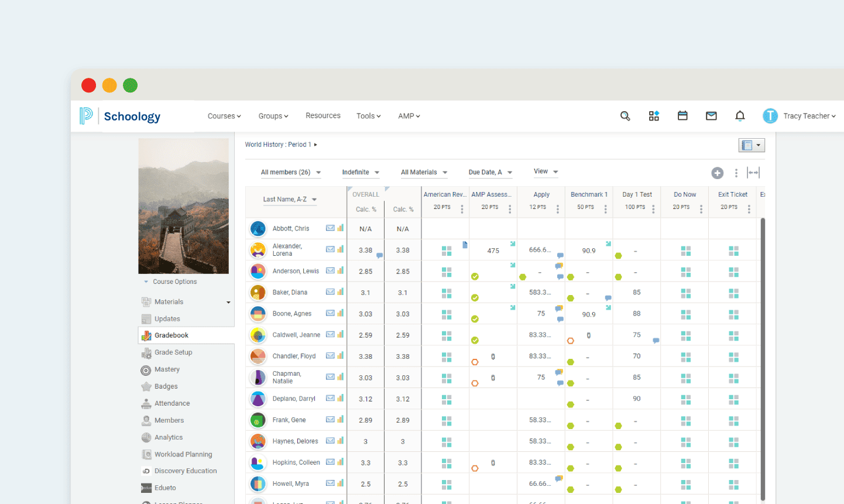Open the apps grid in the top navigation
This screenshot has width=844, height=504.
tap(654, 116)
